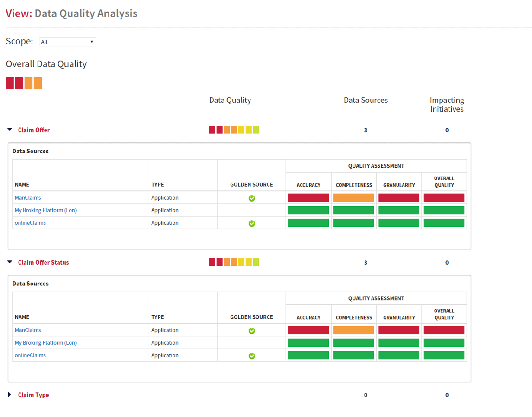Screen dimensions: 532x417
Task: Open the Claim Offer Status heading link
Action: (43, 262)
